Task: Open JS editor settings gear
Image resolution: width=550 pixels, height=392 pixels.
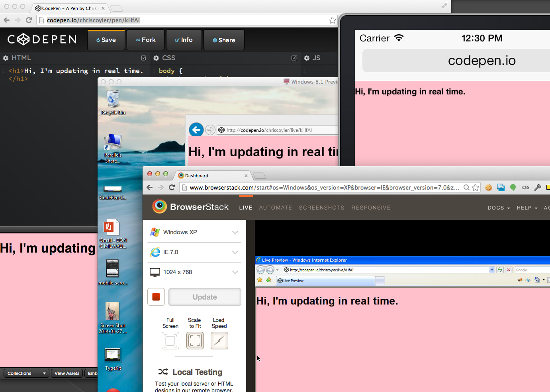Action: pyautogui.click(x=307, y=58)
